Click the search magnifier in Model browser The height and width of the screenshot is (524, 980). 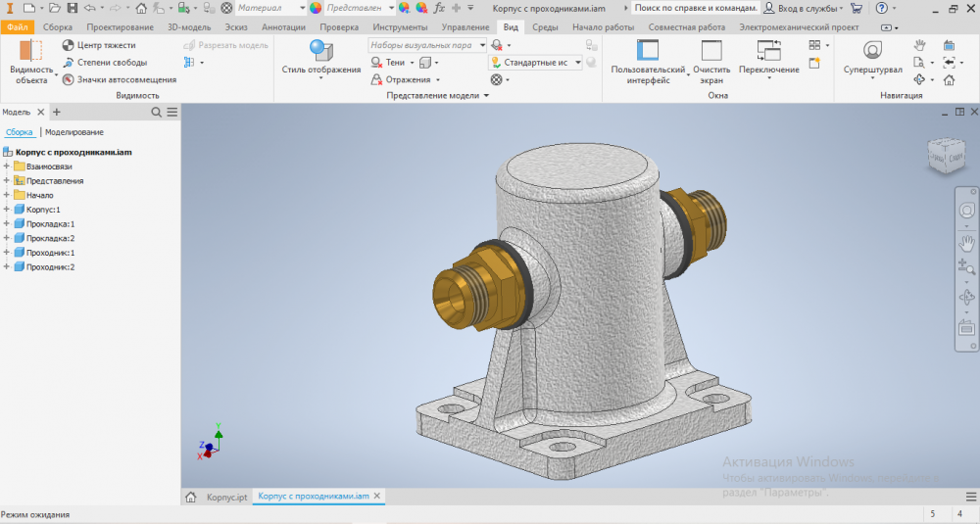(x=156, y=112)
